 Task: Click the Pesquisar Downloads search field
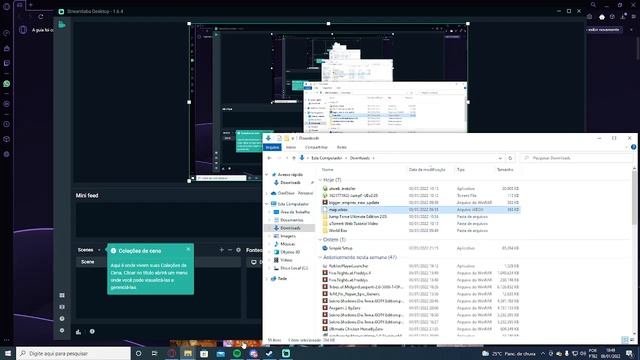click(576, 158)
